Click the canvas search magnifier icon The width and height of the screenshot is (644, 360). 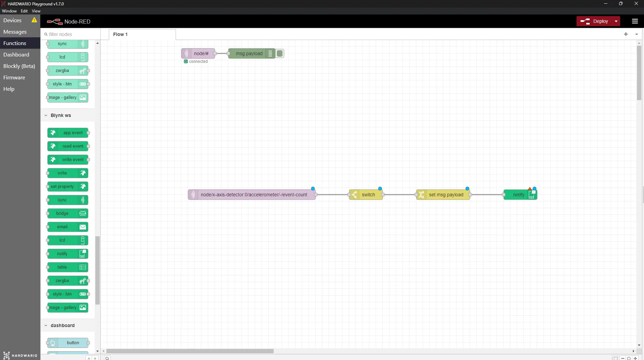point(107,358)
